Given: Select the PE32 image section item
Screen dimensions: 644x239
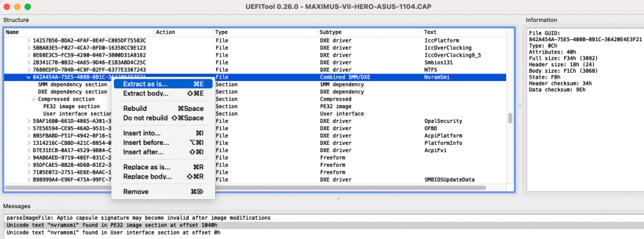Looking at the screenshot, I should (x=71, y=106).
